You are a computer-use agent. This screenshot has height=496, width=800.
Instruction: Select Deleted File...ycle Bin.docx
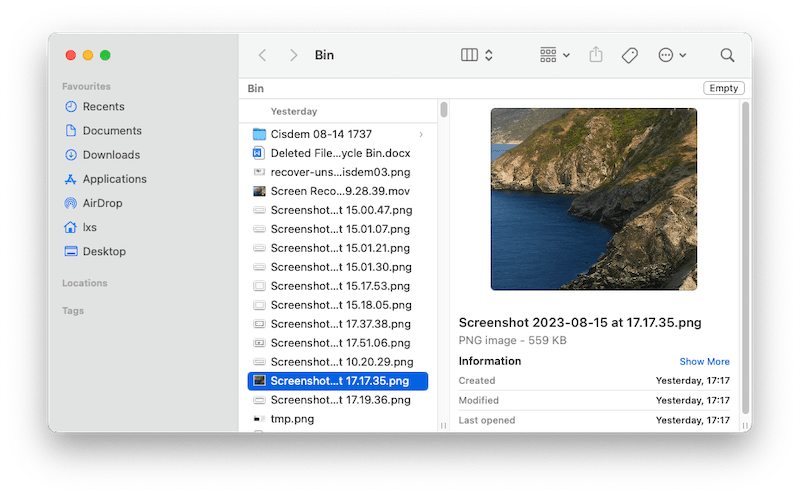pyautogui.click(x=338, y=153)
